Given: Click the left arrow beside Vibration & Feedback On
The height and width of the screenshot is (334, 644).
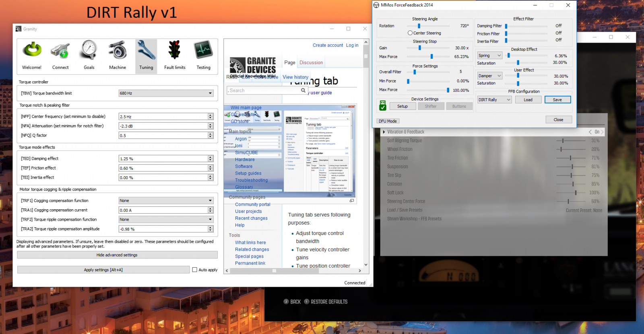Looking at the screenshot, I should click(590, 132).
